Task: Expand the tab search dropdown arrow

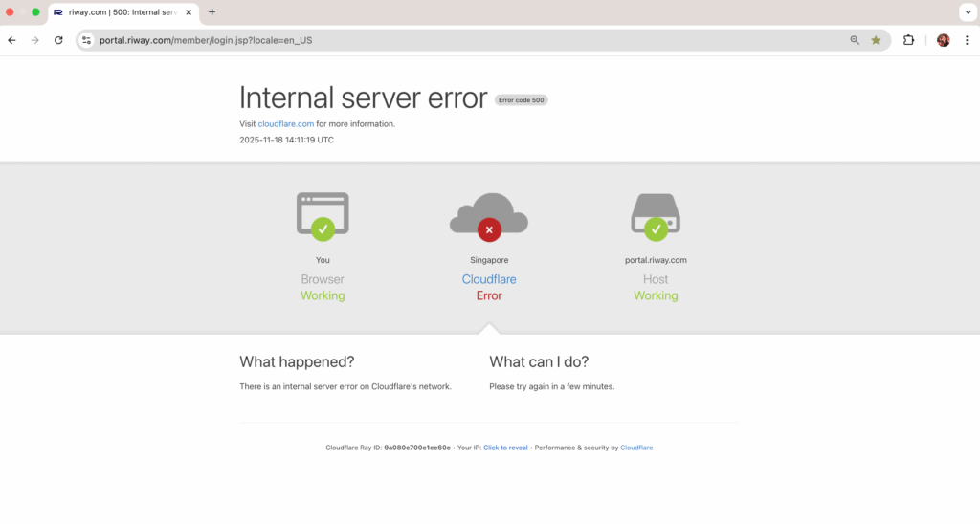Action: pyautogui.click(x=969, y=11)
